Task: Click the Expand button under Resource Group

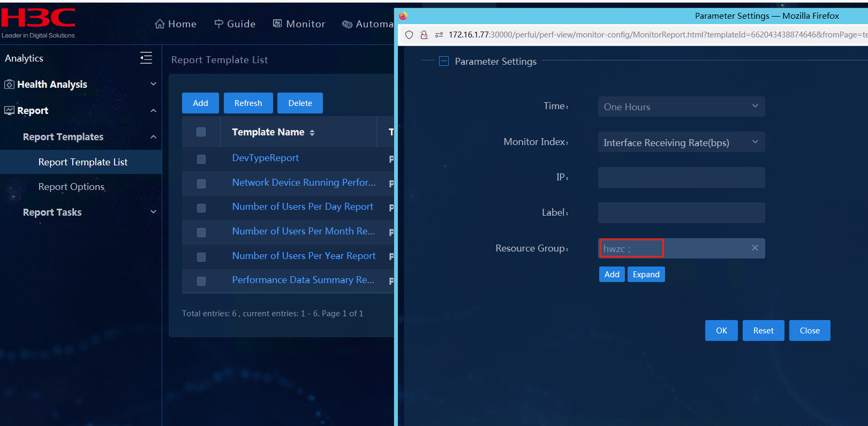Action: [x=646, y=274]
